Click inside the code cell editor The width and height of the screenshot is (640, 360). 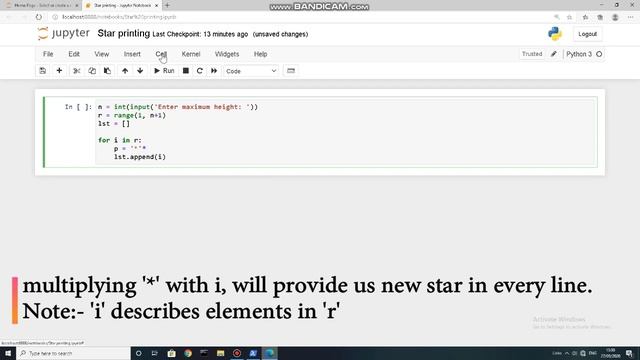[x=346, y=132]
